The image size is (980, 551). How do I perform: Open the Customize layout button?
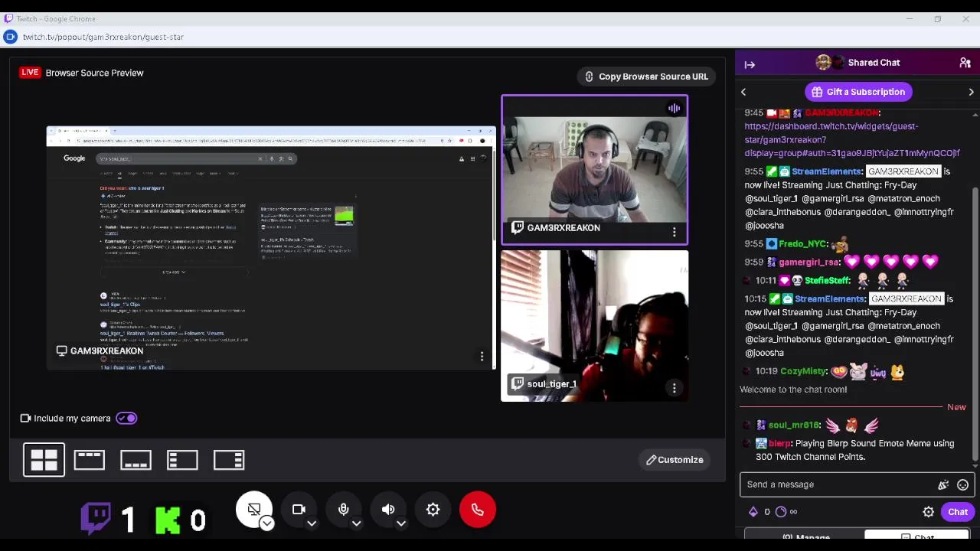[x=675, y=460]
